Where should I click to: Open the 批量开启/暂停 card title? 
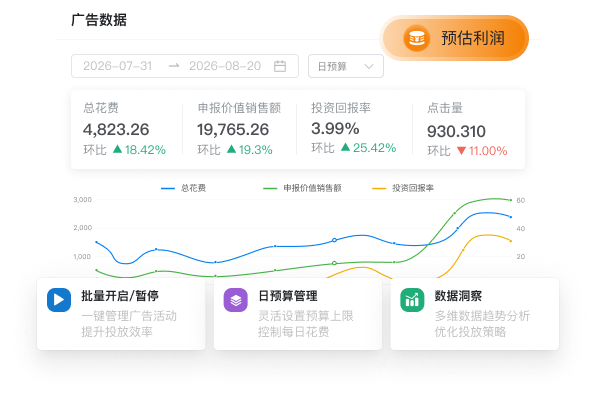tap(120, 296)
